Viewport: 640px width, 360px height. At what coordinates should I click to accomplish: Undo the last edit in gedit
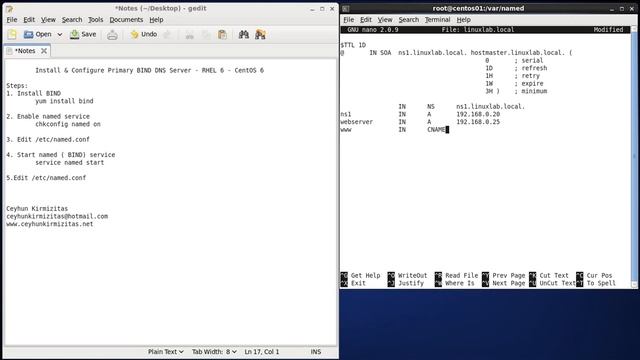click(x=144, y=35)
